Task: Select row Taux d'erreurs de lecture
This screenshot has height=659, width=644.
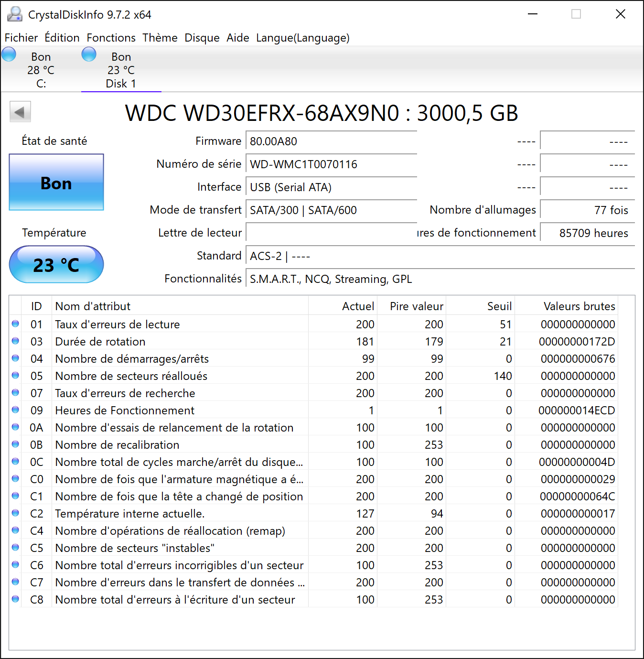Action: (314, 324)
